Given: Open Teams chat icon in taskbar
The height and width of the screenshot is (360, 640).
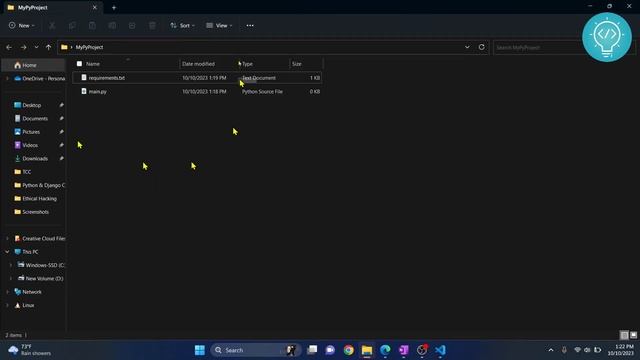Looking at the screenshot, I should 330,350.
